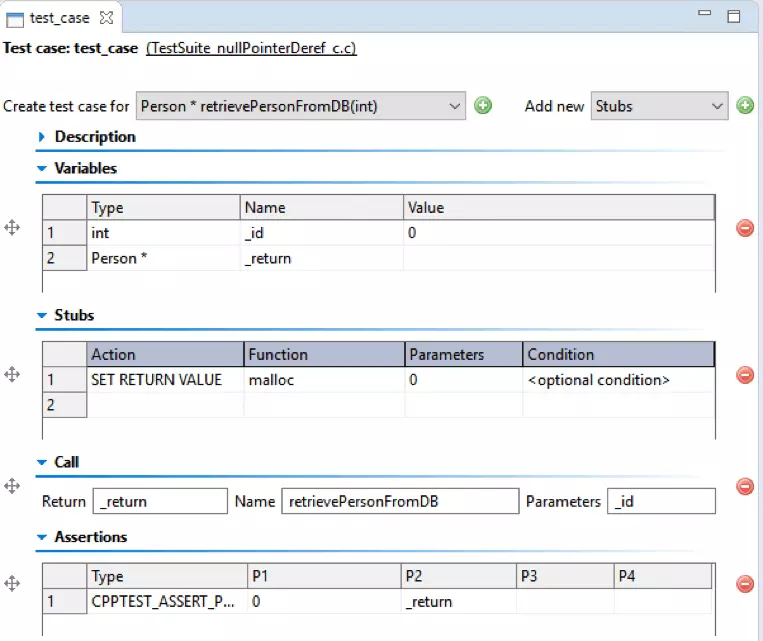Open the 'Add new' Stubs dropdown
This screenshot has width=763, height=641.
tap(659, 106)
